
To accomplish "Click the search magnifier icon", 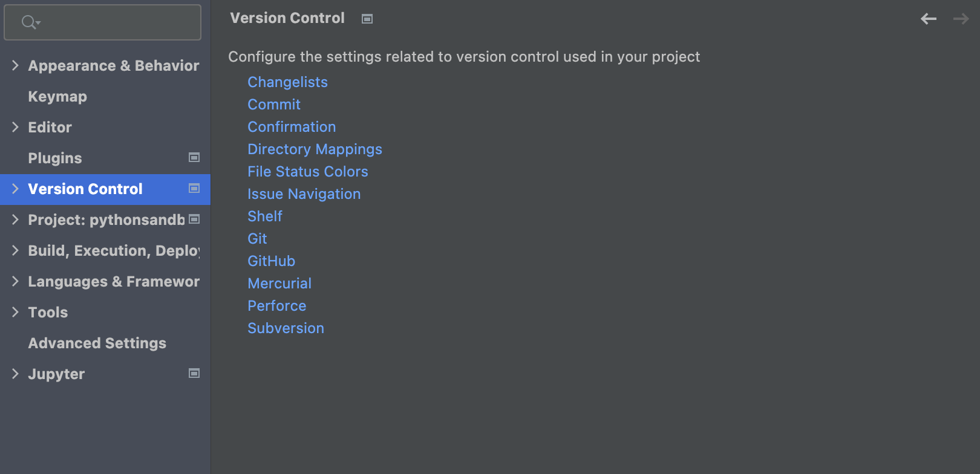I will tap(30, 23).
